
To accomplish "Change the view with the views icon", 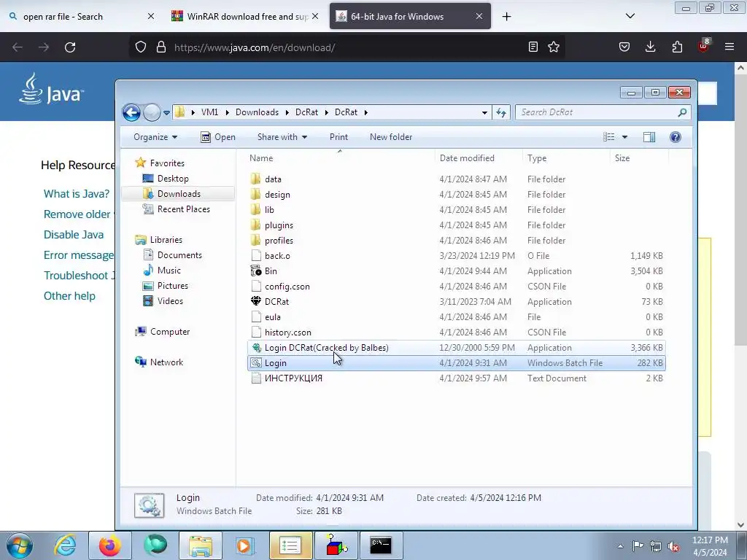I will pyautogui.click(x=609, y=137).
